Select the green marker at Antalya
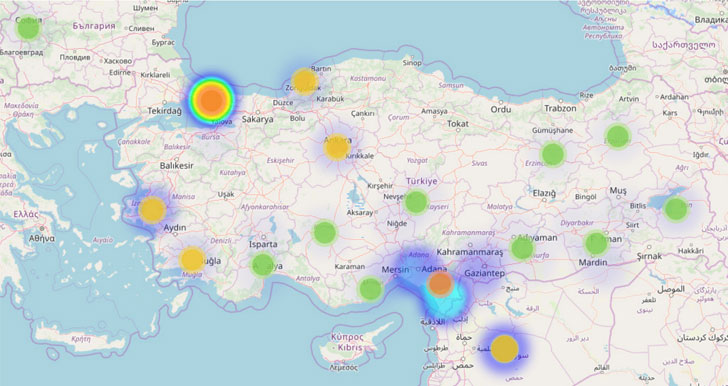 263,265
